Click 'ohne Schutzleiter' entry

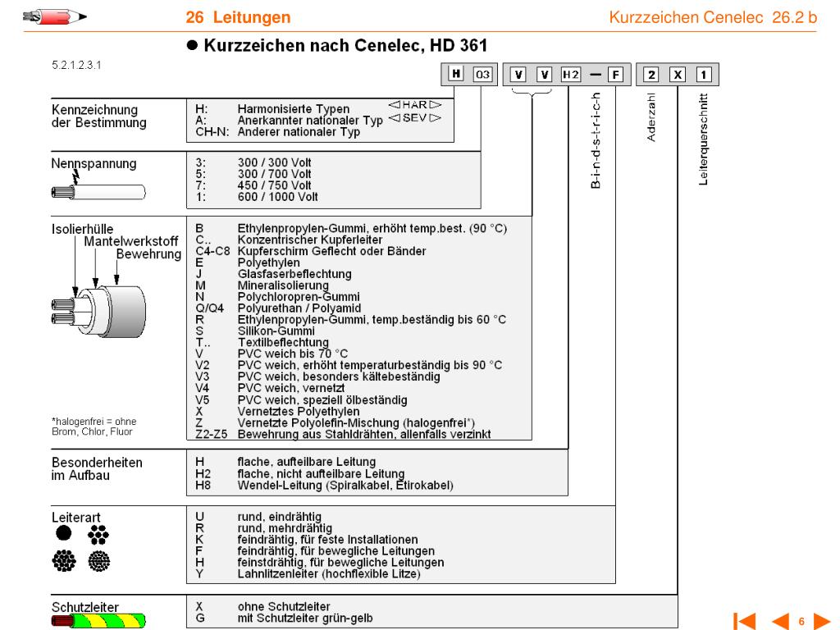point(284,606)
